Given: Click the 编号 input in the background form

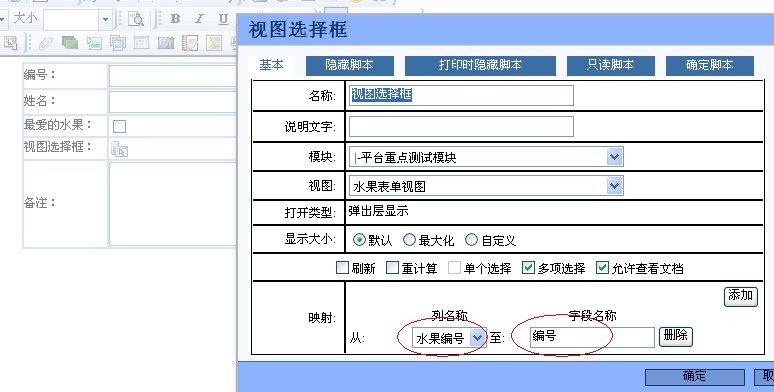Looking at the screenshot, I should tap(172, 76).
